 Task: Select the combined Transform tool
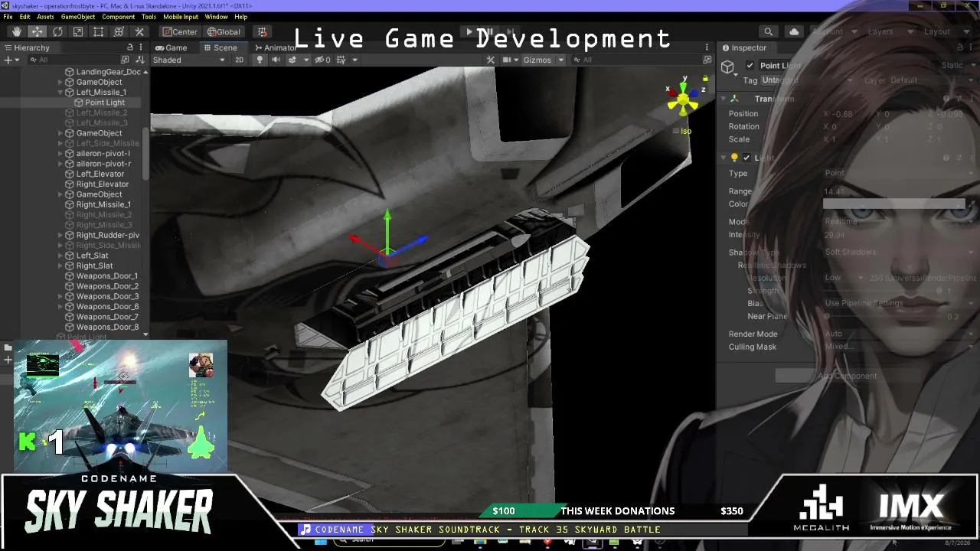(x=119, y=31)
